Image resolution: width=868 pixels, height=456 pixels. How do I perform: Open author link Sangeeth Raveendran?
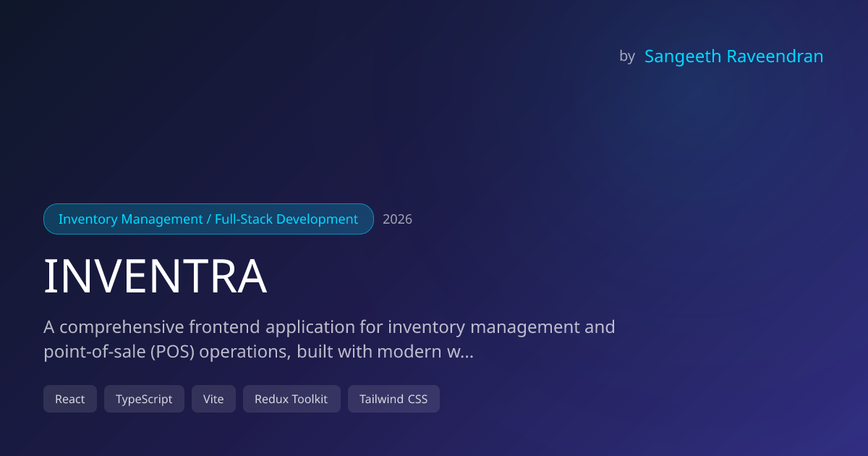(x=733, y=56)
